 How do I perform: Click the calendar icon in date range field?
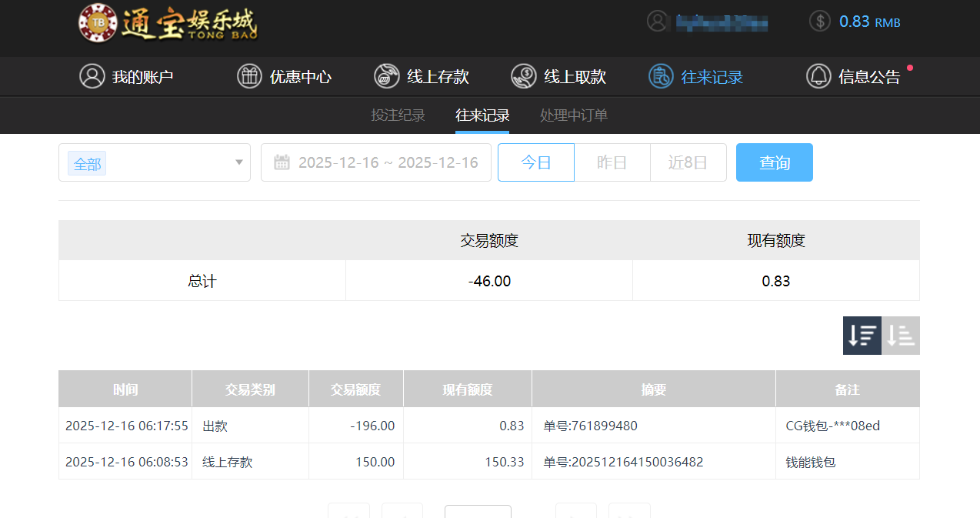tap(282, 162)
